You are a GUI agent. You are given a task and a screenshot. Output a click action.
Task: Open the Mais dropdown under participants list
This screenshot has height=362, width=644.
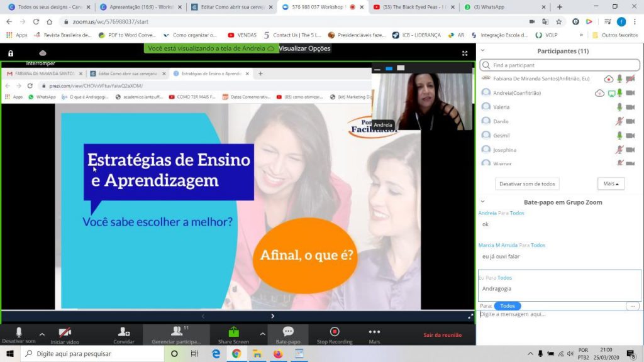pos(611,184)
